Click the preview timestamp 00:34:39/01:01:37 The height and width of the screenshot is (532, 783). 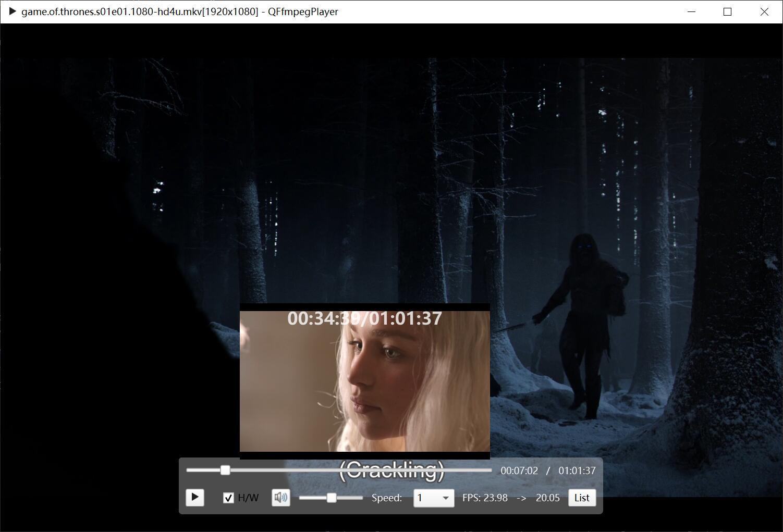(365, 318)
